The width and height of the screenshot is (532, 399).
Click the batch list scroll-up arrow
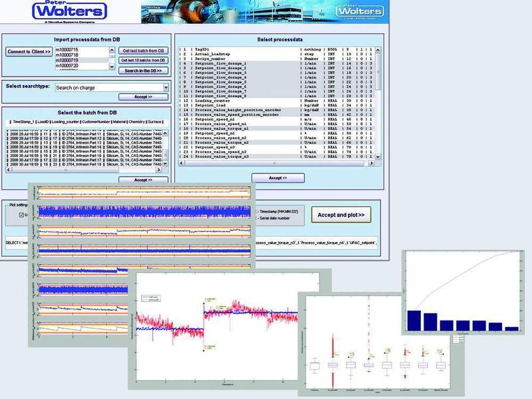165,134
